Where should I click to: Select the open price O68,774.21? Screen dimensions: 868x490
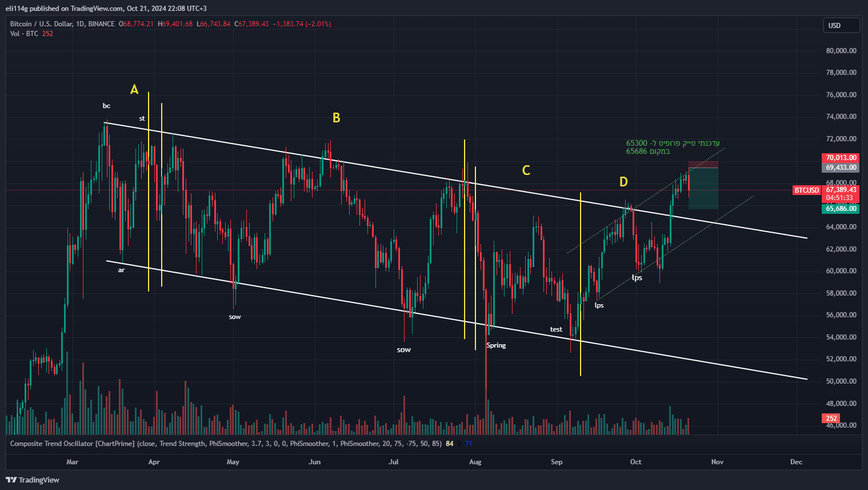[x=136, y=24]
